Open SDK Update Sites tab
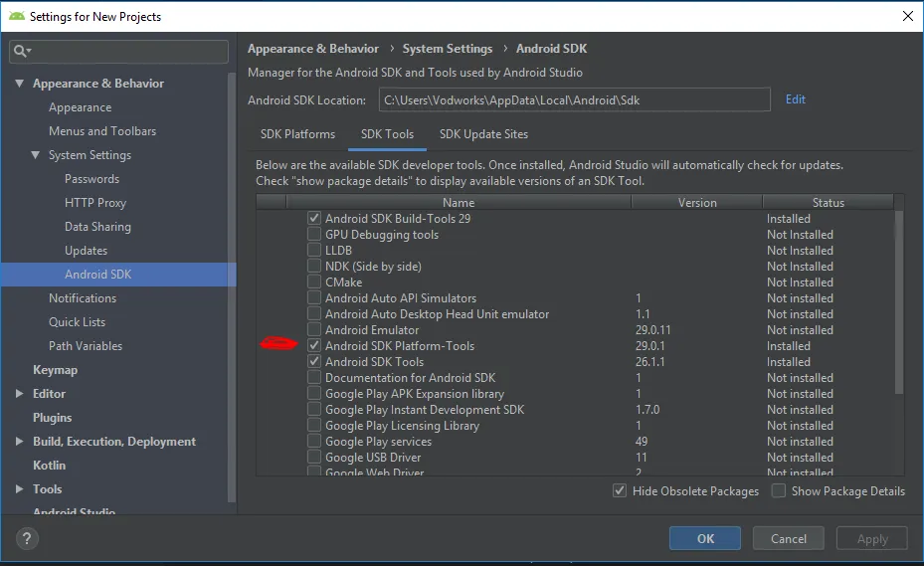This screenshot has height=566, width=924. pyautogui.click(x=483, y=134)
